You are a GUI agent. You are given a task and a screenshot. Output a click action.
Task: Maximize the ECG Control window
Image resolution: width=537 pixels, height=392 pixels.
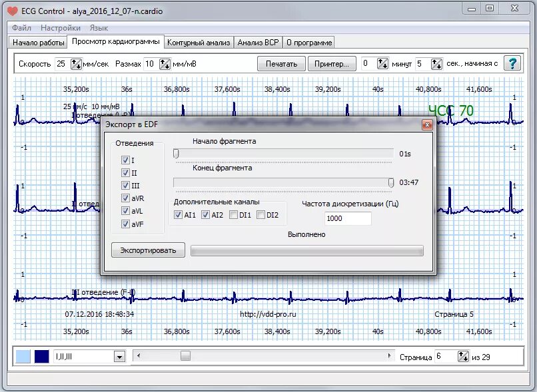click(x=490, y=8)
